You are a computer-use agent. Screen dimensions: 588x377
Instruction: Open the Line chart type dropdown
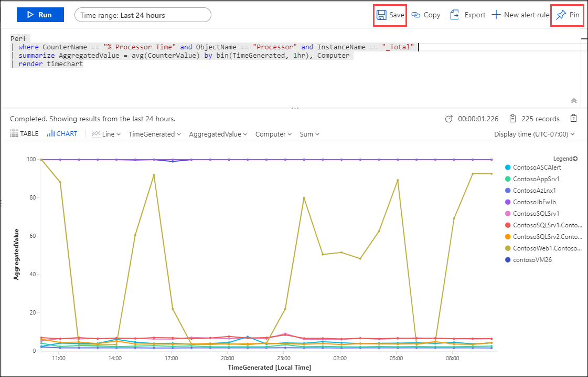[x=106, y=134]
